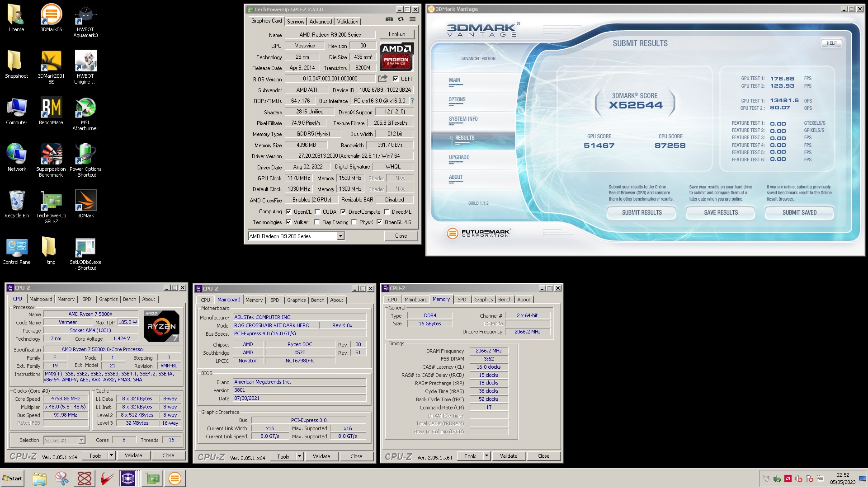
Task: Take a GPU-Z screenshot with camera icon
Action: [x=389, y=19]
